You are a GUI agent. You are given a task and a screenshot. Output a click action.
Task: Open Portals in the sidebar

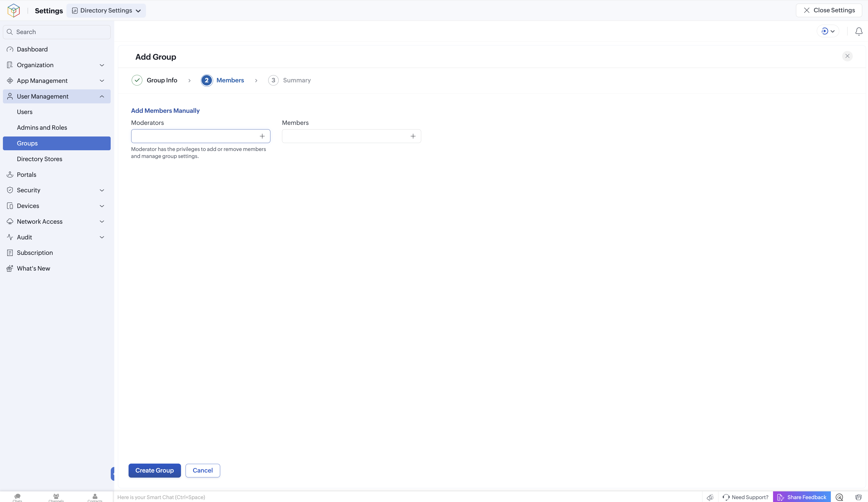57,175
